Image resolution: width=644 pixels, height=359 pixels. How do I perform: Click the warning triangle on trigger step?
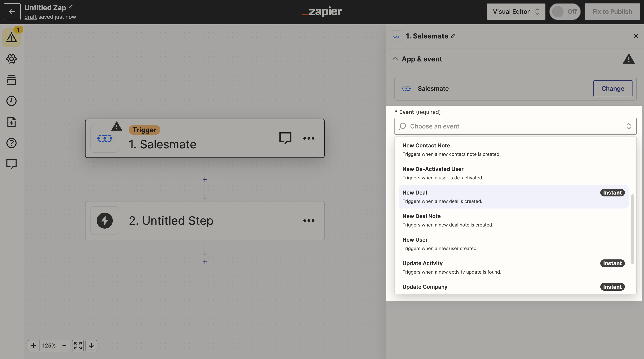(x=117, y=126)
